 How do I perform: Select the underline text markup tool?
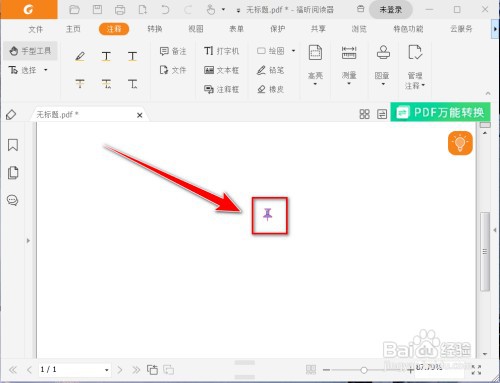coord(106,56)
